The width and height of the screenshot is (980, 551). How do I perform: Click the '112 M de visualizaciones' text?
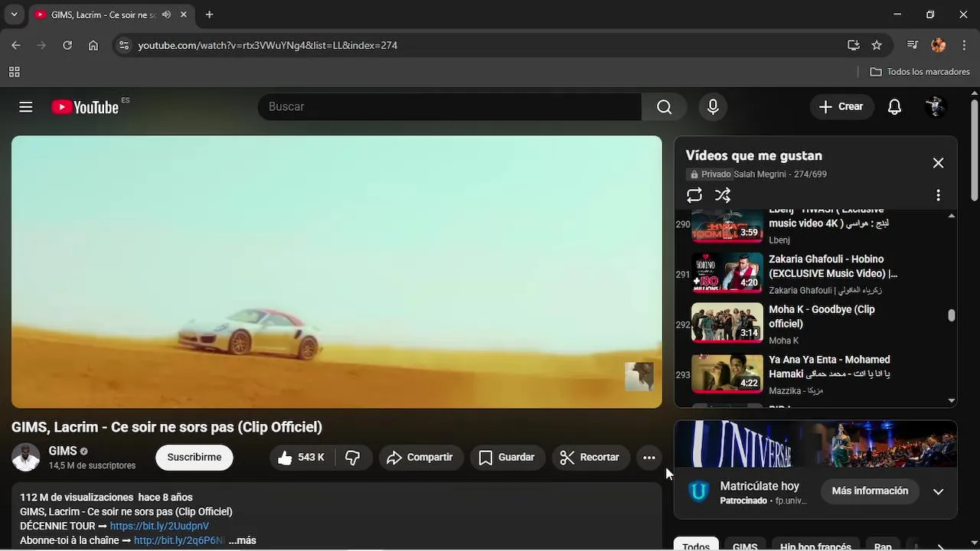point(77,497)
